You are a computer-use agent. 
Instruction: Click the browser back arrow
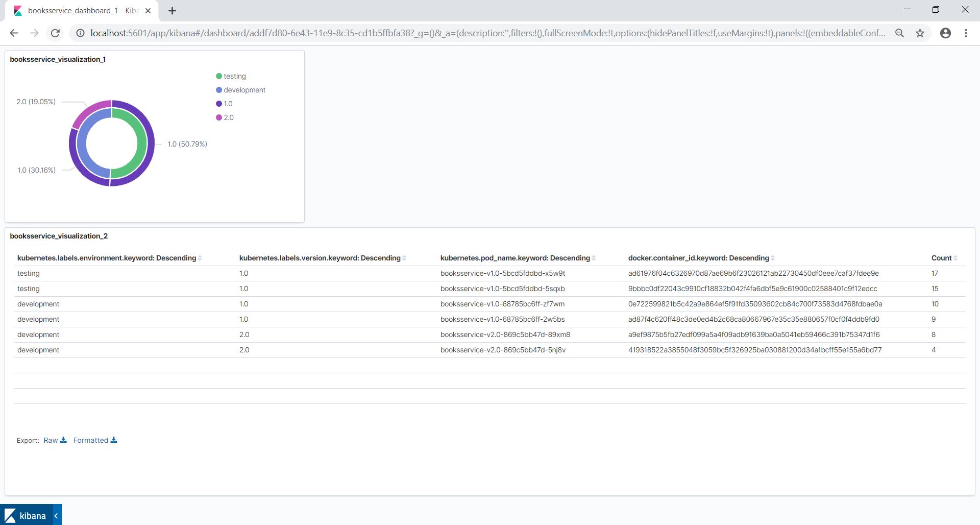(14, 33)
